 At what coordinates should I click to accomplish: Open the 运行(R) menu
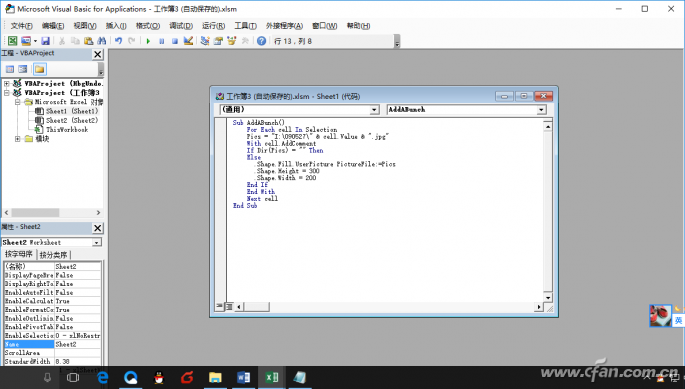pyautogui.click(x=213, y=26)
